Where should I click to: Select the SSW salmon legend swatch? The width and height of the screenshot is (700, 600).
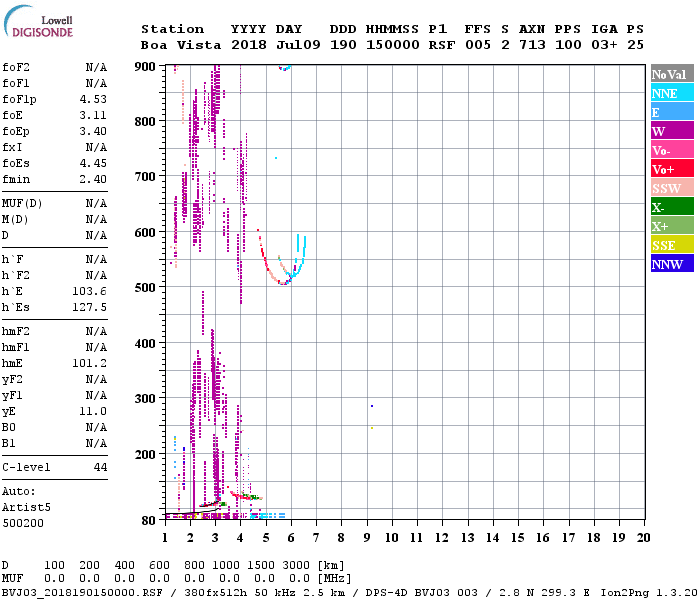[672, 188]
